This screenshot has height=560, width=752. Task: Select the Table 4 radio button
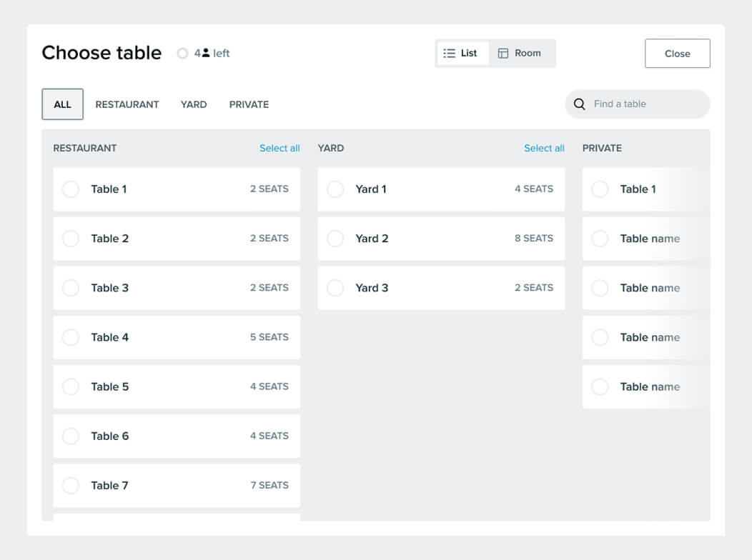point(71,337)
